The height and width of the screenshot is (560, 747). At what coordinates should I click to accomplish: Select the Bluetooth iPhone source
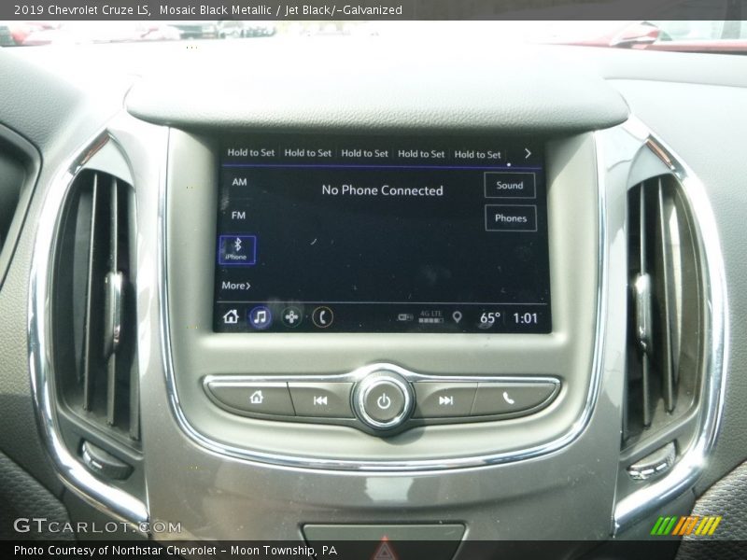[237, 250]
